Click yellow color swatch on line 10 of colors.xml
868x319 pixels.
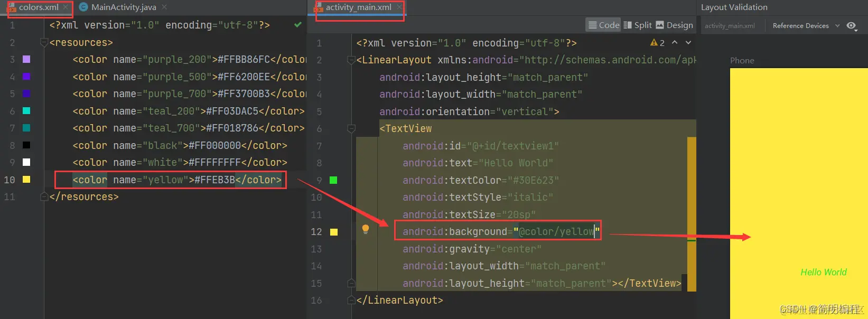coord(26,180)
